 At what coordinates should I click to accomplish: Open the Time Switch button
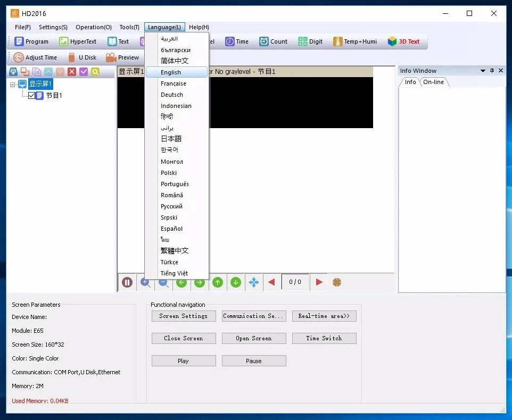[324, 339]
